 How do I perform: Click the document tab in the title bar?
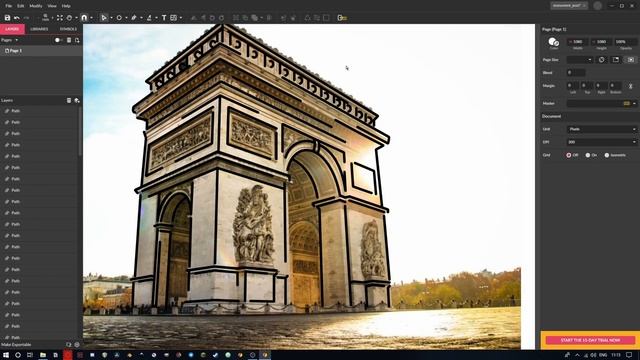click(569, 6)
